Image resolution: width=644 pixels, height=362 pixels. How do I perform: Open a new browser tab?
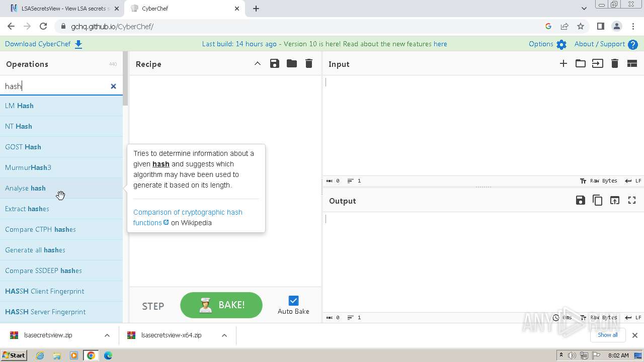[x=256, y=9]
